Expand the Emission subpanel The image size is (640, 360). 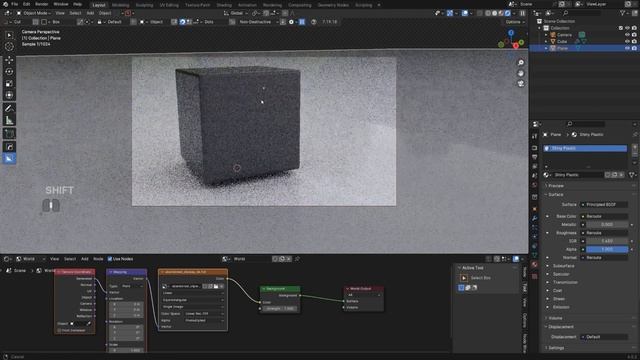(x=561, y=307)
